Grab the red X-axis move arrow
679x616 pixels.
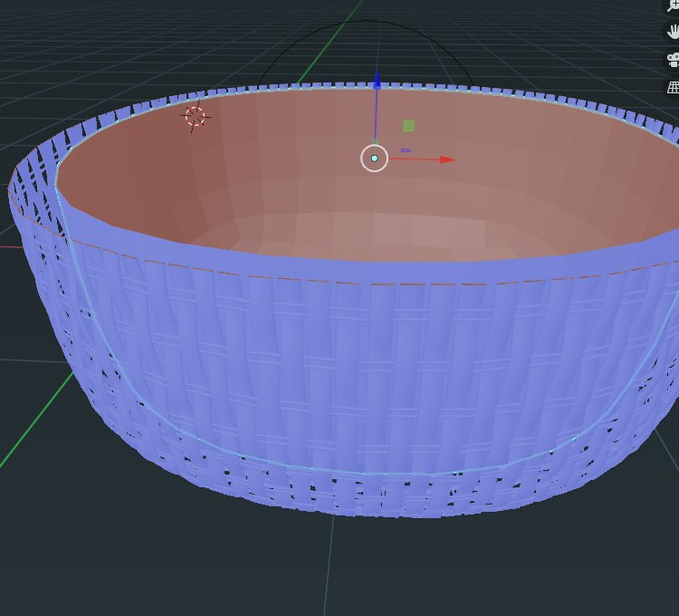(x=447, y=159)
